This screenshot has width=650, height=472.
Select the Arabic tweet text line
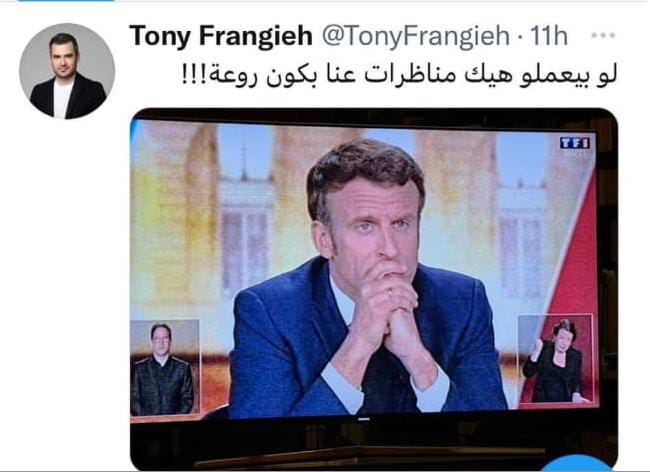click(x=399, y=76)
